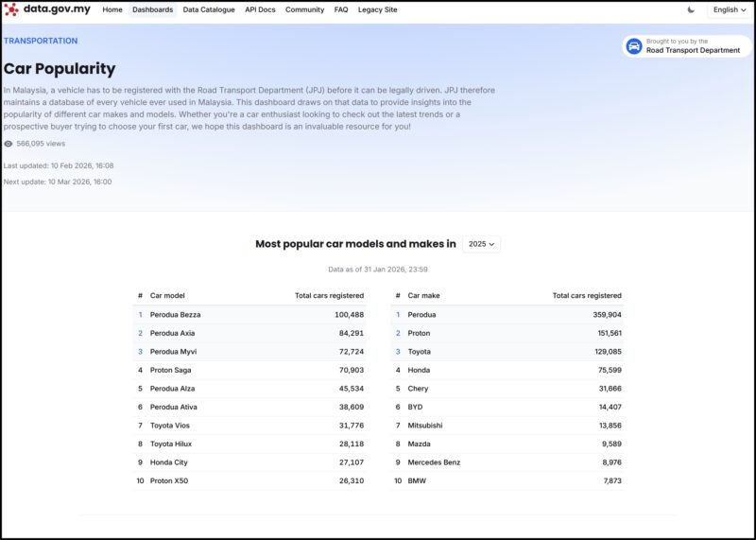
Task: Click the Mercedes Benz car make entry
Action: [x=434, y=462]
